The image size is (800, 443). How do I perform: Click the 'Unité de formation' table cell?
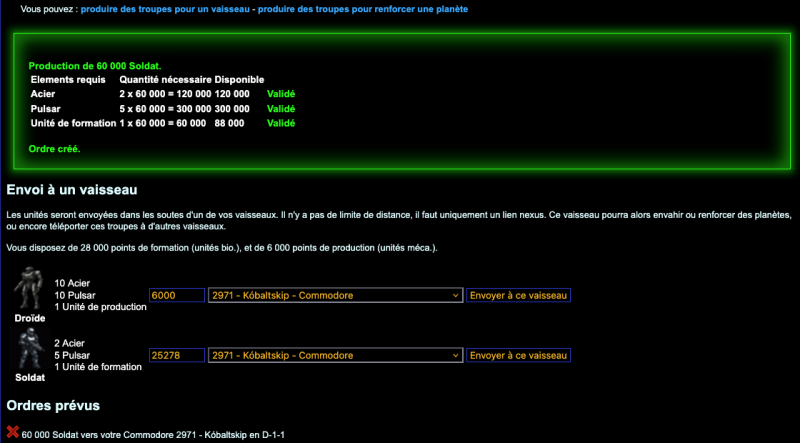tap(73, 123)
